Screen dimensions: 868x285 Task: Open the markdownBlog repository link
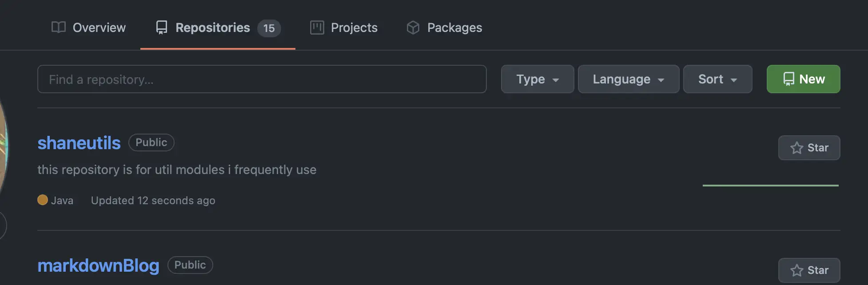[98, 265]
